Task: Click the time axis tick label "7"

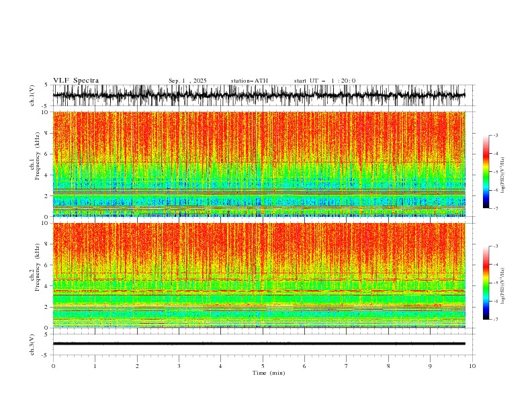Action: point(347,366)
